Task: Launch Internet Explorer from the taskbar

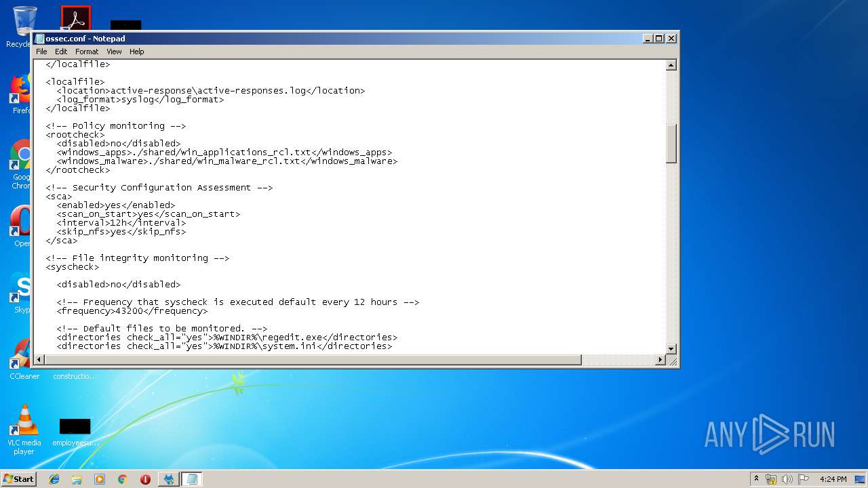Action: pos(54,479)
